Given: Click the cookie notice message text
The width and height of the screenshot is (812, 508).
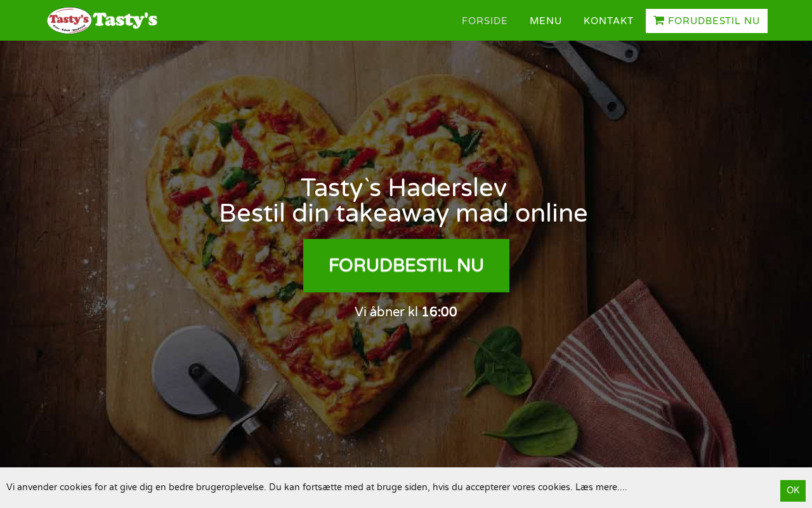Looking at the screenshot, I should tap(317, 487).
